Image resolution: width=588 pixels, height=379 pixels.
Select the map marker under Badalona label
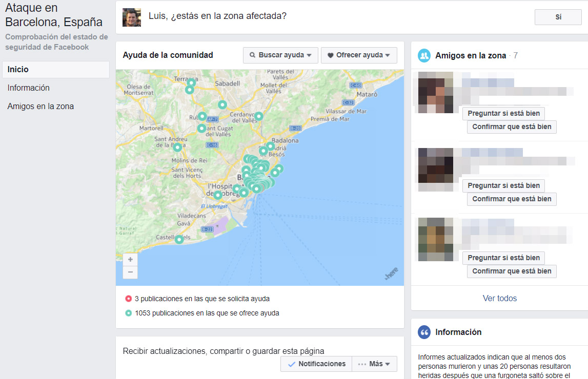coord(270,146)
